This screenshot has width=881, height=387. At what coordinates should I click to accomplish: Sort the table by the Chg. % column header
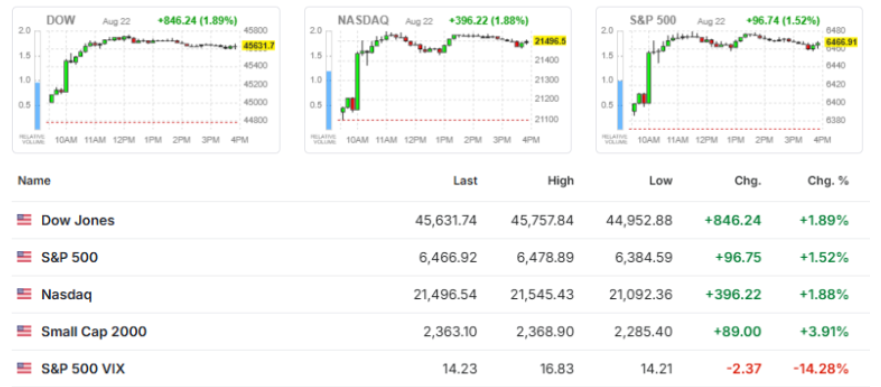point(829,181)
